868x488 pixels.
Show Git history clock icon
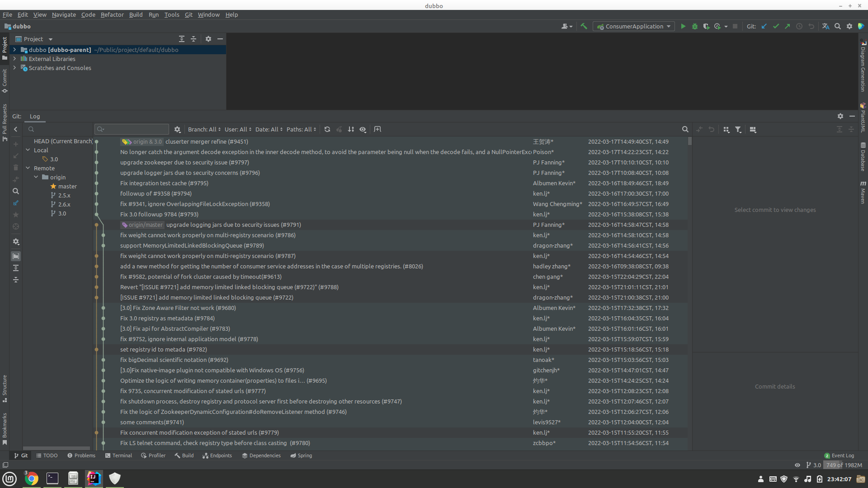(x=799, y=26)
